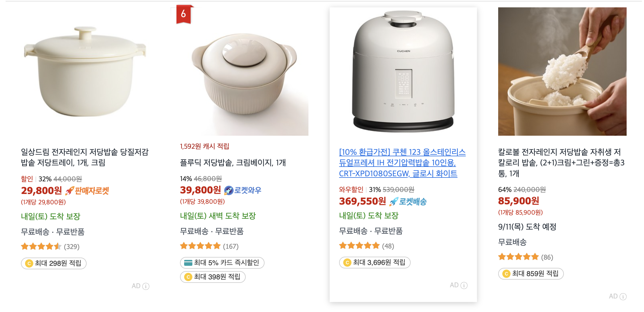Click the 최대 5% 카드 즉시할인 badge
The height and width of the screenshot is (312, 644).
click(222, 263)
